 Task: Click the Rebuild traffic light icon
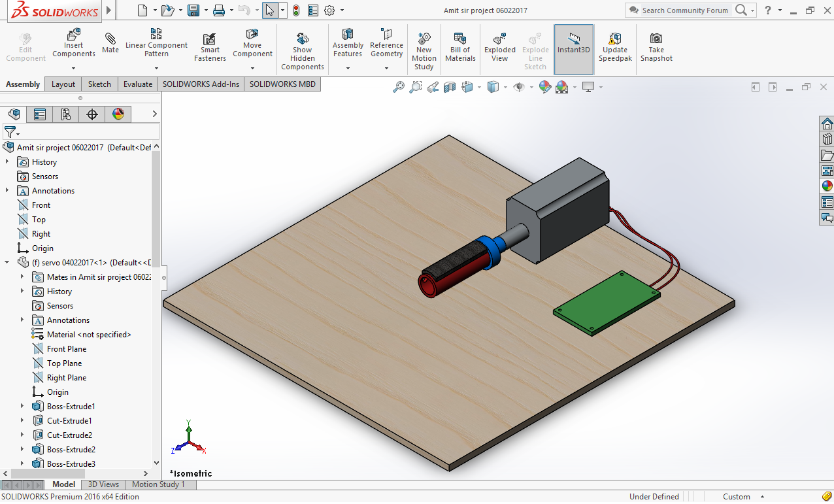(x=296, y=10)
